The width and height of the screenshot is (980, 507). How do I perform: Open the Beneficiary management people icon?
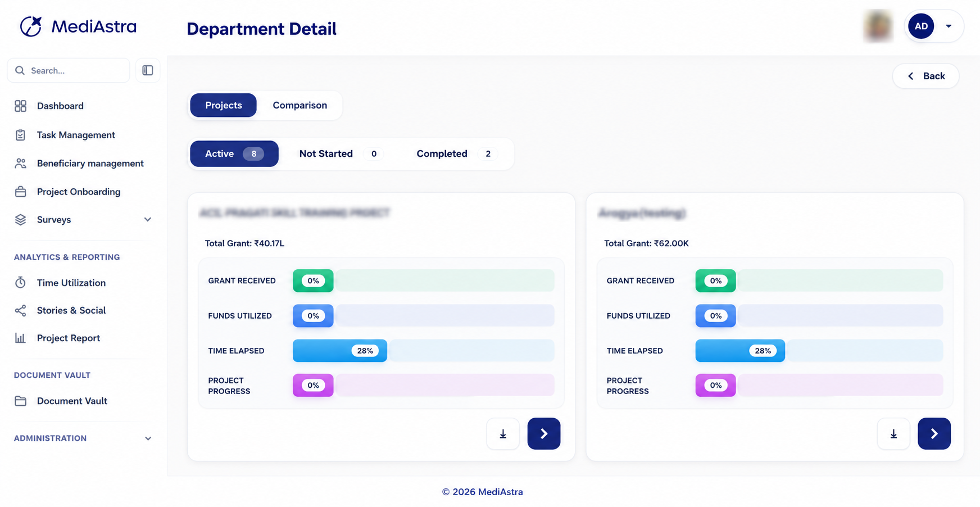pos(21,163)
